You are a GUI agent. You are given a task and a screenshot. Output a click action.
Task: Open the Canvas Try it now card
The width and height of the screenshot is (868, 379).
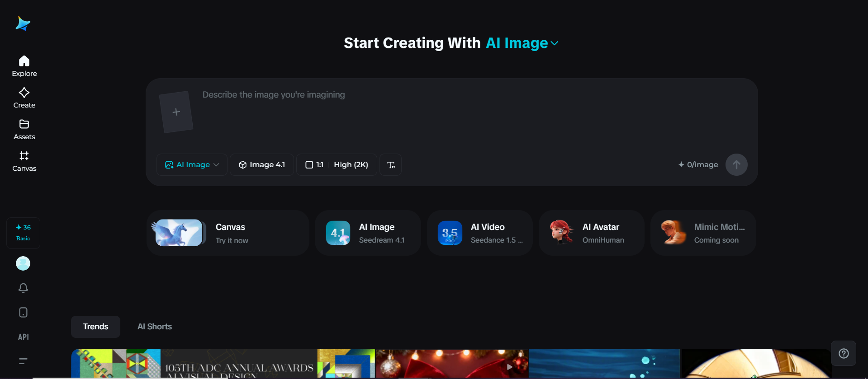pos(228,233)
